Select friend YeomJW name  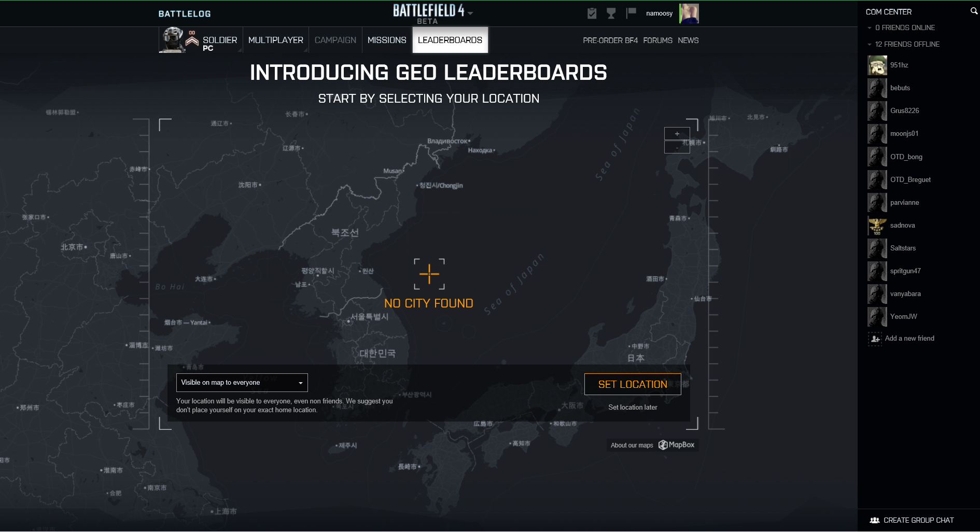(x=904, y=317)
